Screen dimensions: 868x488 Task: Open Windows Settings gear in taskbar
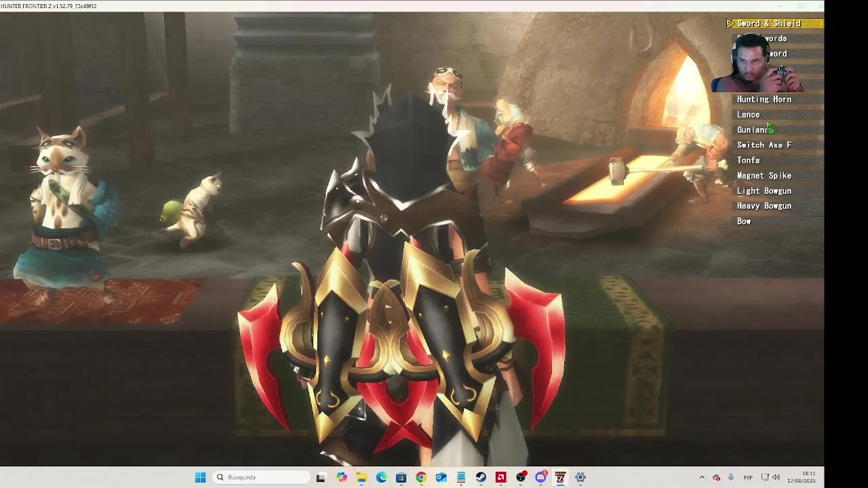pos(580,477)
